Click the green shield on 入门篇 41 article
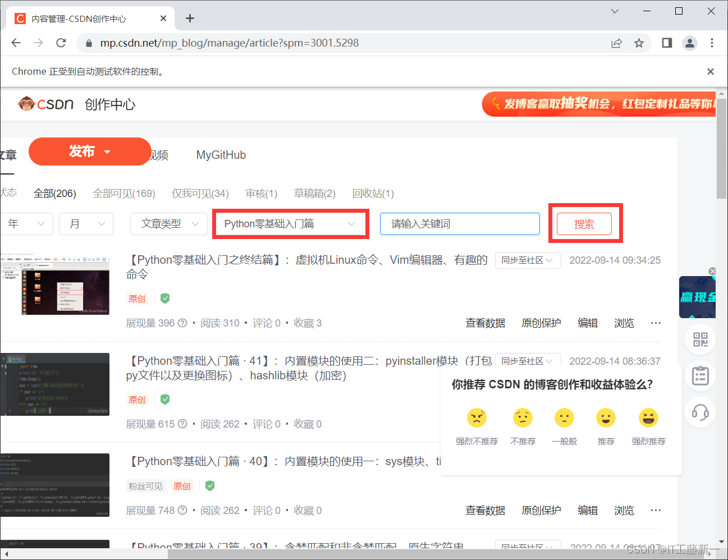This screenshot has height=560, width=728. point(165,399)
